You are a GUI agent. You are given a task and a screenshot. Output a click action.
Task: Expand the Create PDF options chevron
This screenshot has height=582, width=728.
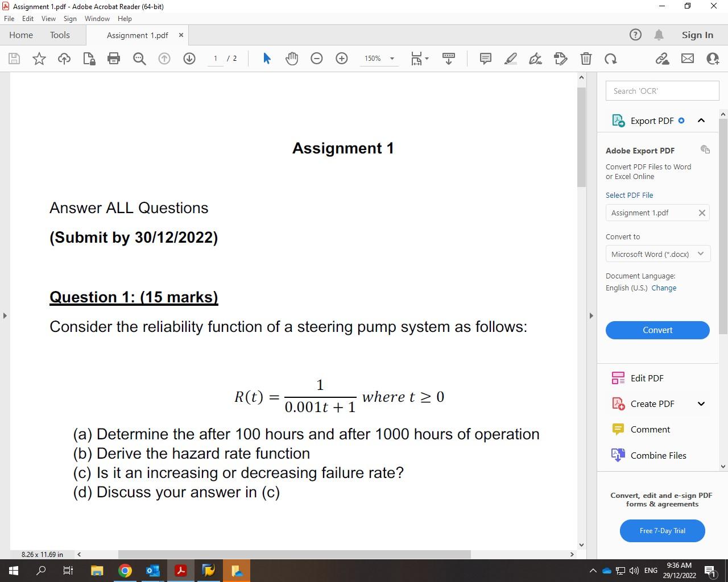(x=701, y=404)
